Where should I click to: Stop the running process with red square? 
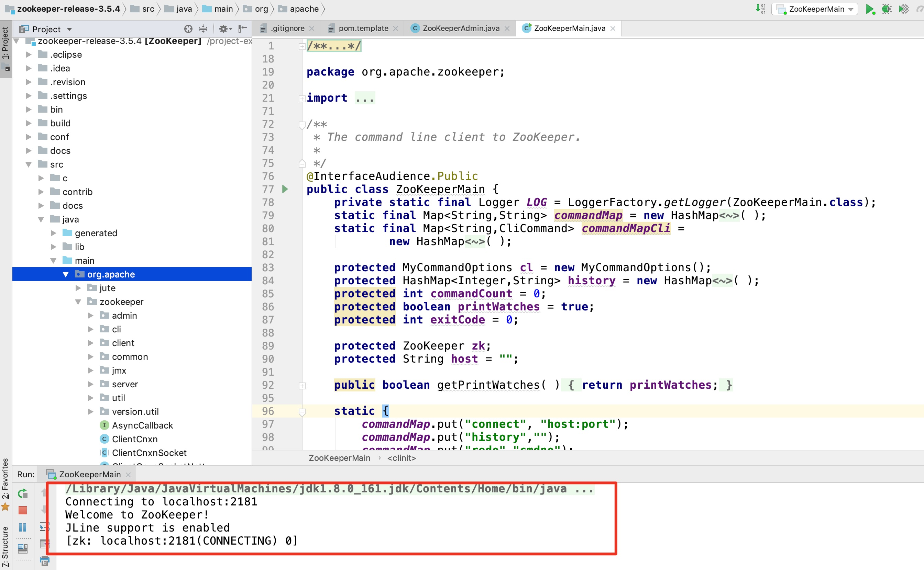tap(23, 510)
